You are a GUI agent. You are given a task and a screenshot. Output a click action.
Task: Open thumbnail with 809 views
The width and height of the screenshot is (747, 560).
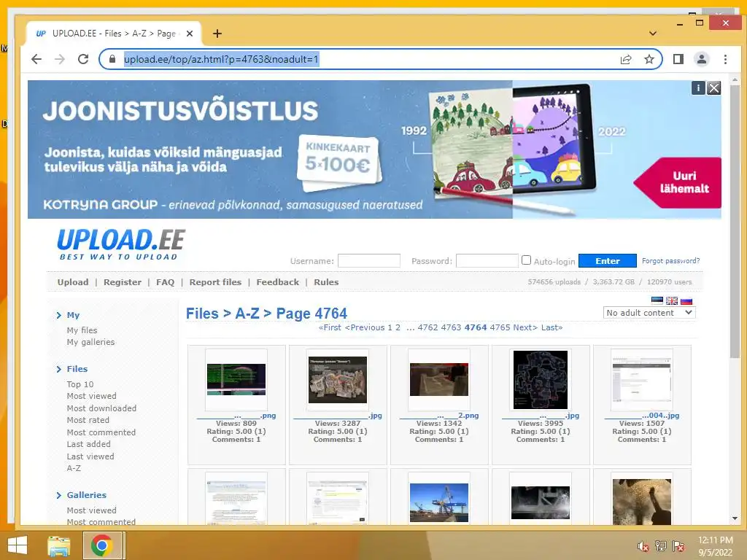(236, 379)
